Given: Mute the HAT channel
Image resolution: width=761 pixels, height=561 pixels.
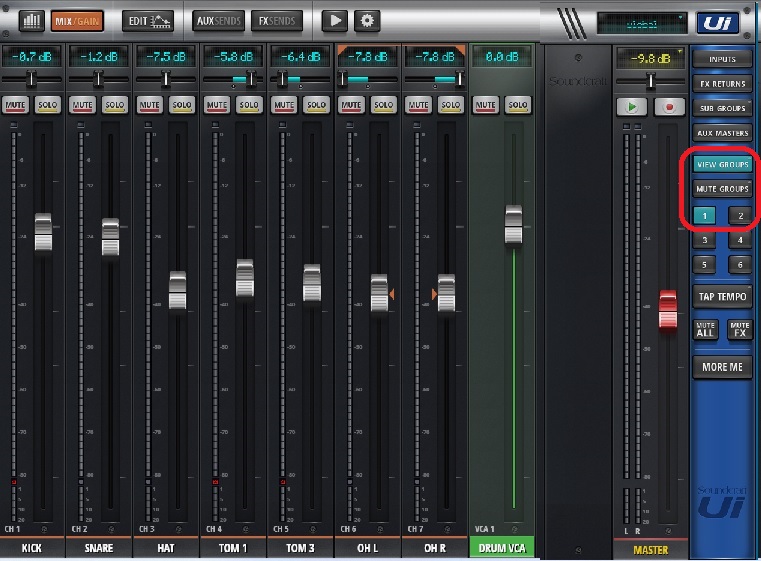Looking at the screenshot, I should (x=149, y=105).
